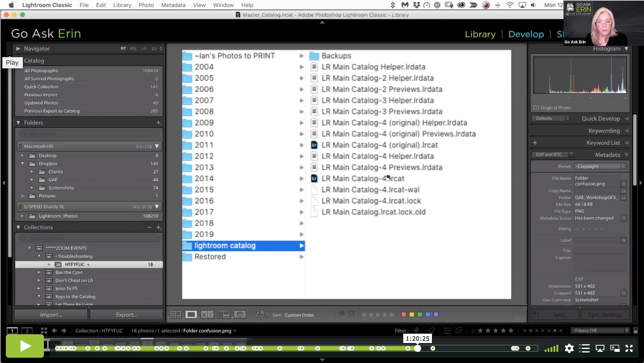The width and height of the screenshot is (644, 363).
Task: Toggle the flagged filter icon
Action: pos(416,330)
